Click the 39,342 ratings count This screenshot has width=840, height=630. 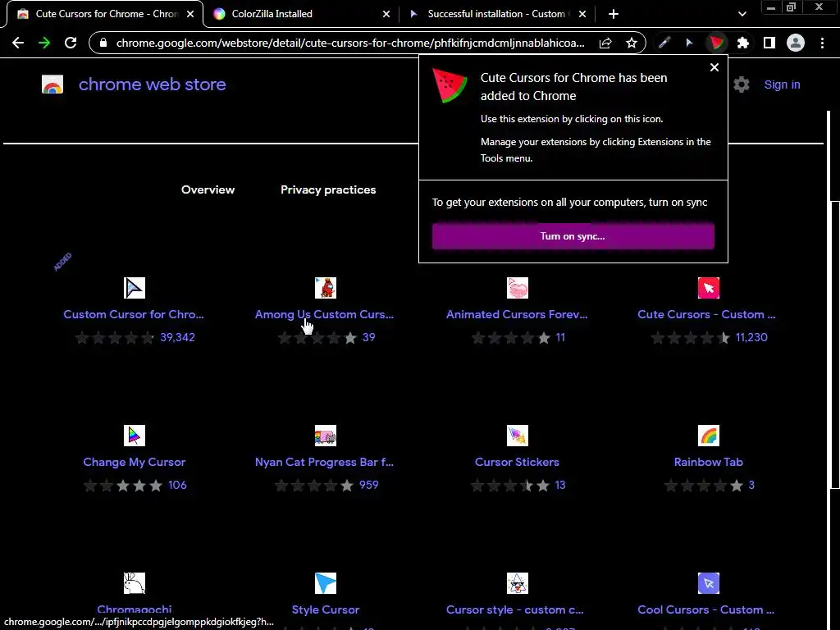click(177, 337)
